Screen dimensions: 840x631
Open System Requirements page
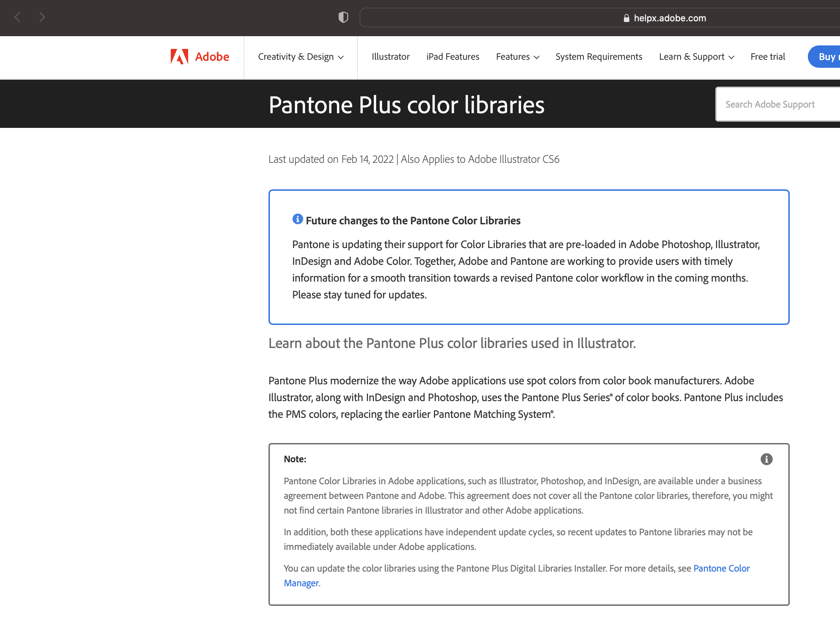[599, 57]
